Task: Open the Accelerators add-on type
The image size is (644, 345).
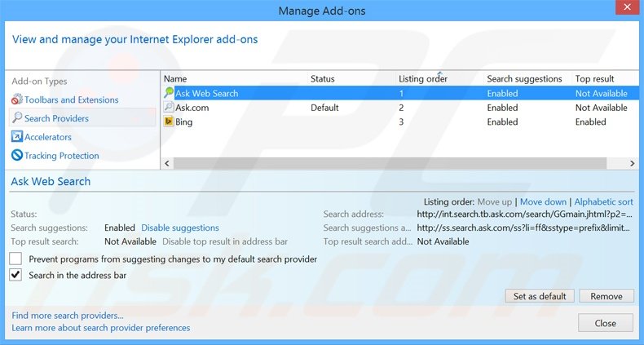Action: [x=47, y=137]
